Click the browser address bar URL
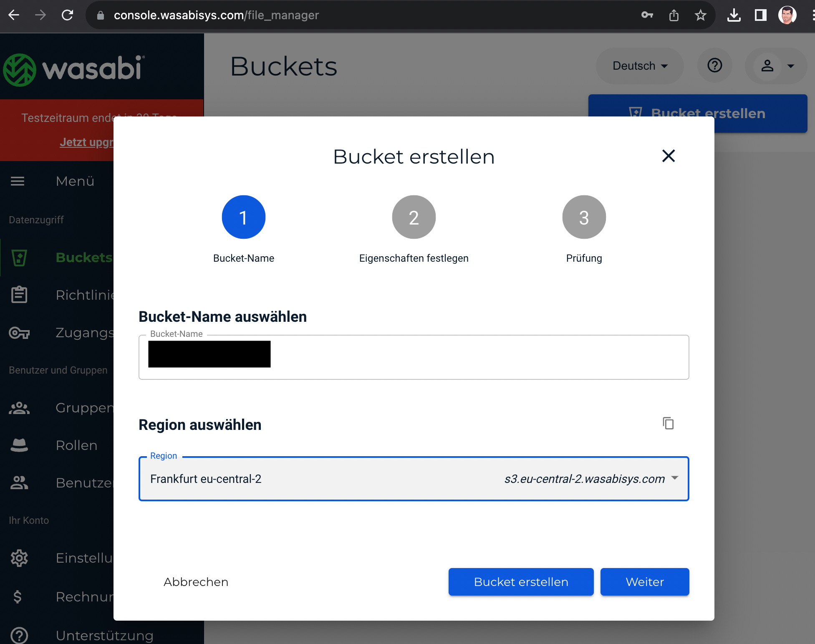 click(x=216, y=15)
